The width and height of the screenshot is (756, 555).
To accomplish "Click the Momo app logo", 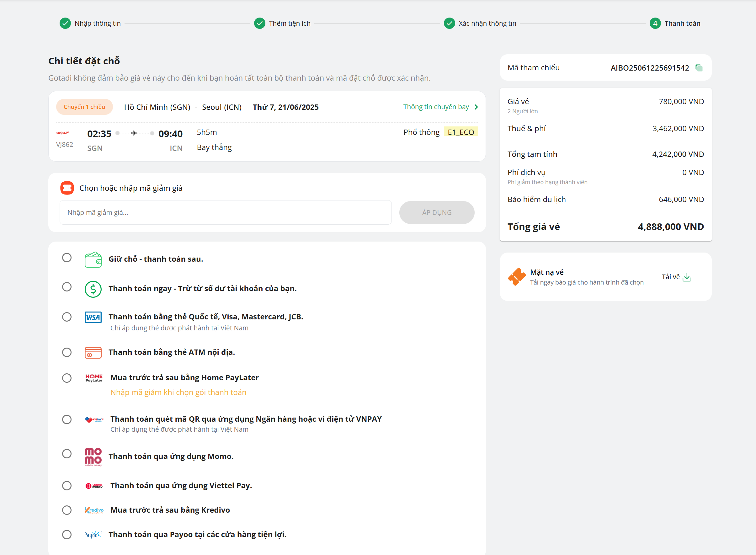I will click(93, 456).
